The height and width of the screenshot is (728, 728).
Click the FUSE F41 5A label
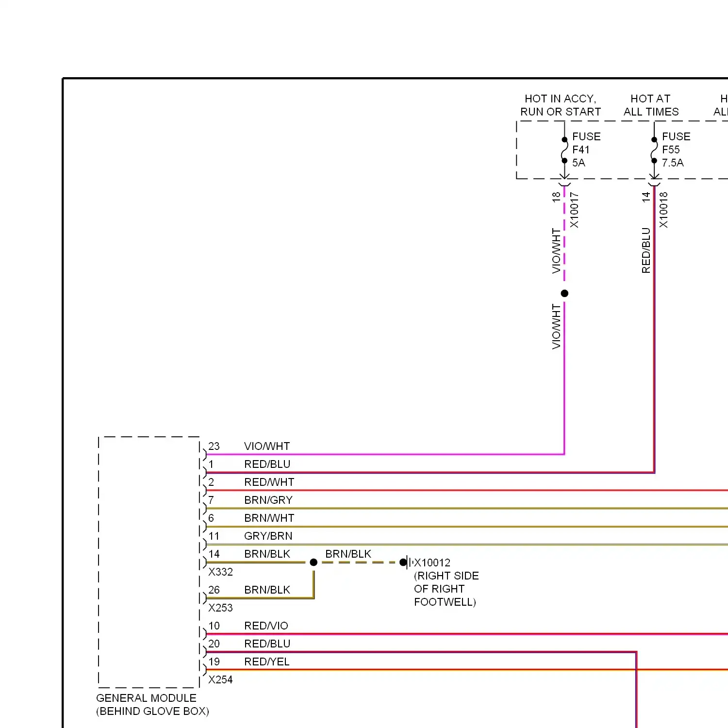[x=586, y=149]
